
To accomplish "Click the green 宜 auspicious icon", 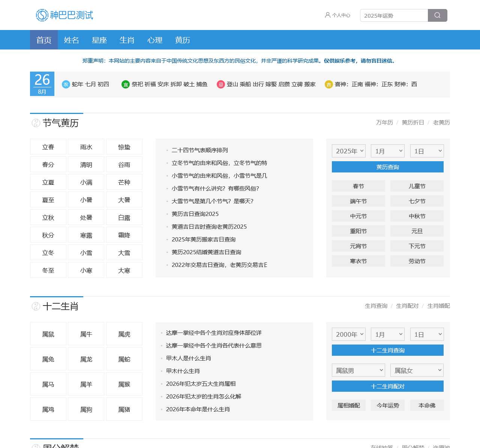I will click(x=125, y=84).
